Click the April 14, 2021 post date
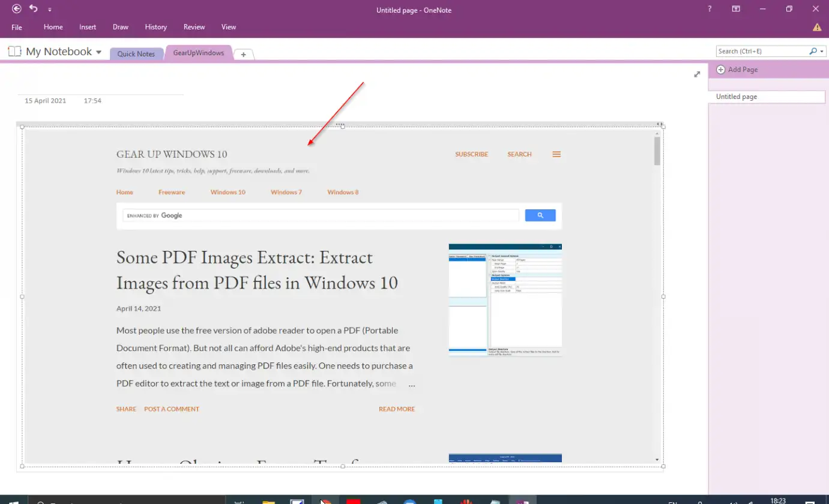This screenshot has width=829, height=504. tap(139, 308)
